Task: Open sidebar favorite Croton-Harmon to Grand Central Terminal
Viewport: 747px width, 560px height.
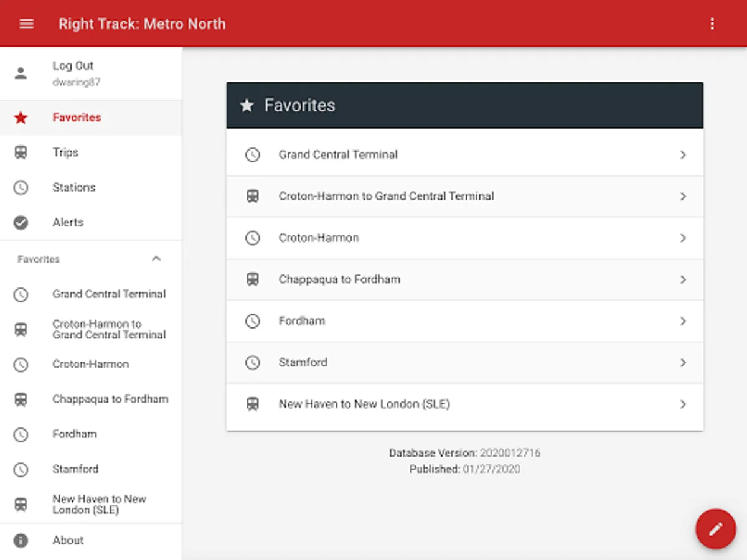Action: pos(91,329)
